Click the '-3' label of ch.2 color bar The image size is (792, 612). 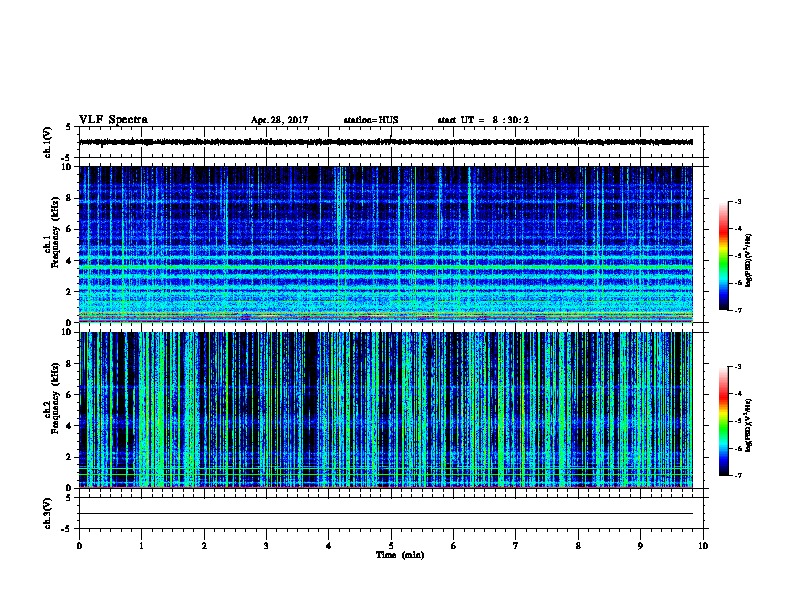tap(737, 367)
